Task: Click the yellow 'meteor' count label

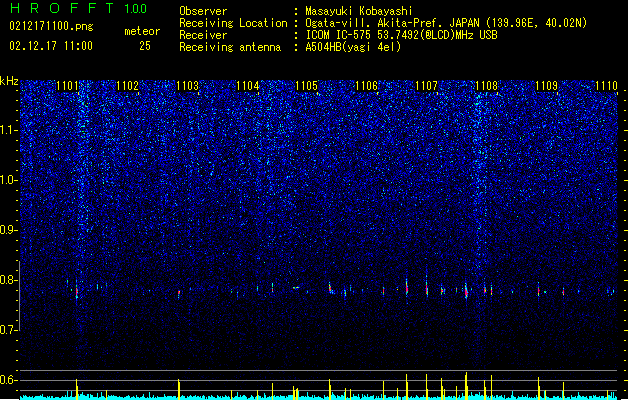Action: tap(142, 31)
